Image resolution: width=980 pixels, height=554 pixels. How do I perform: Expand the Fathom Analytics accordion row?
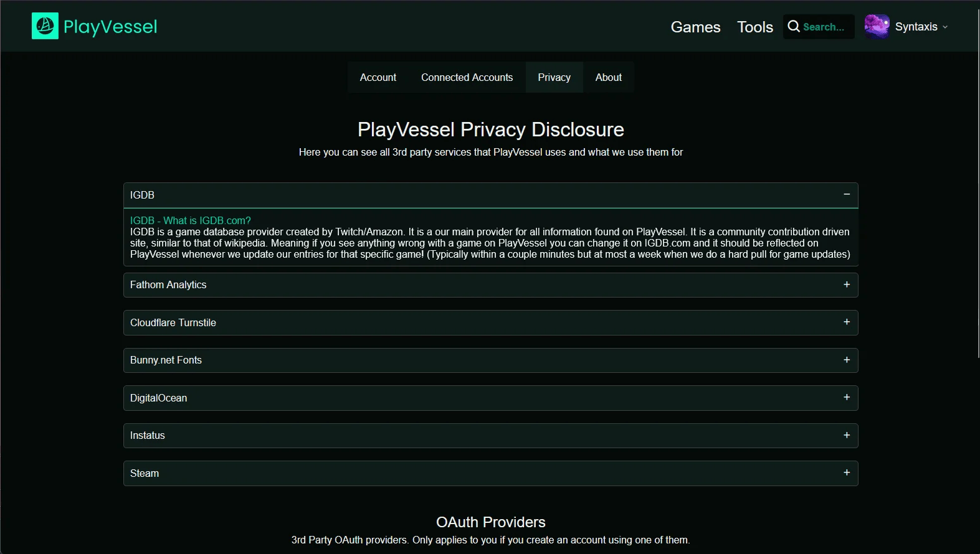coord(491,285)
